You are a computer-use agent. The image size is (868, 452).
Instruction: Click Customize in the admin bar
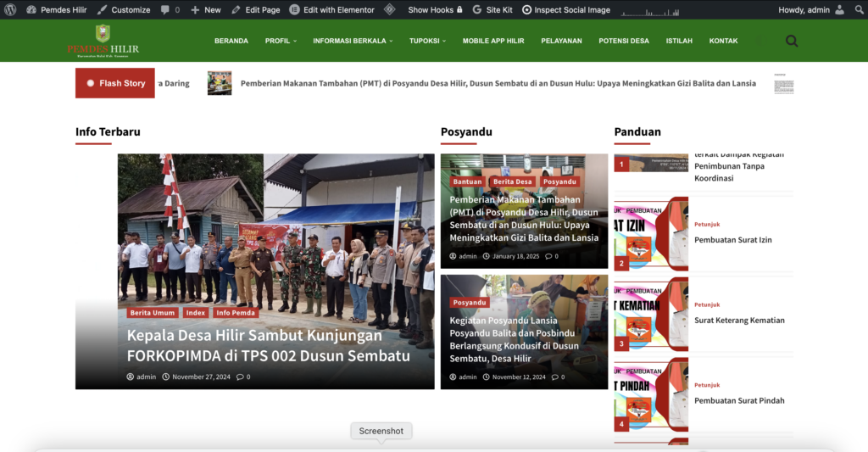124,9
